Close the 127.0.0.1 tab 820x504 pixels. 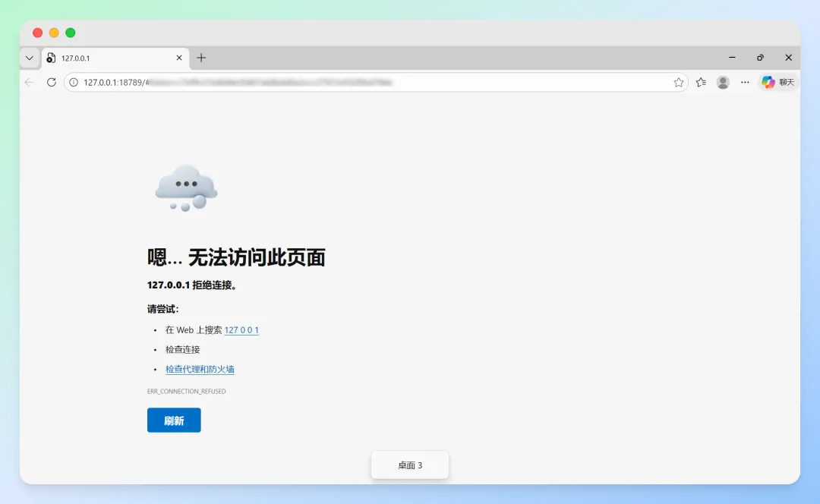click(179, 58)
